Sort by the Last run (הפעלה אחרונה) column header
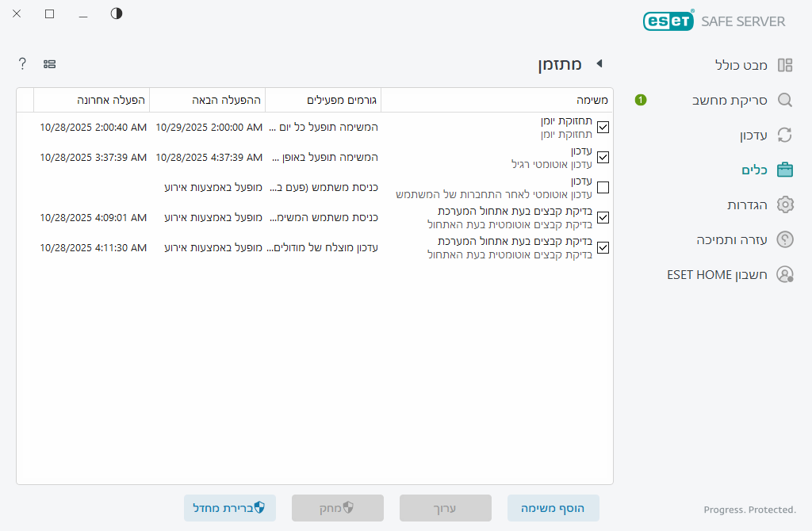Viewport: 812px width, 531px height. coord(91,100)
